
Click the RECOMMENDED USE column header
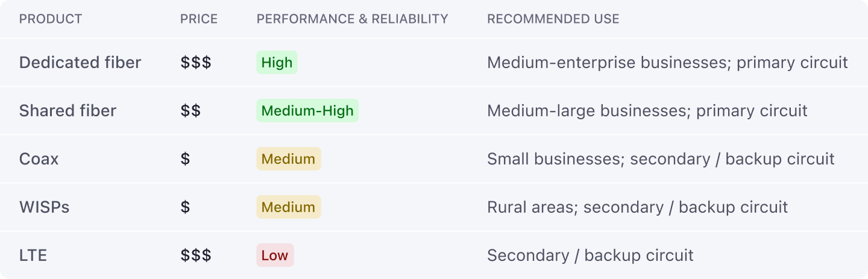(x=553, y=19)
